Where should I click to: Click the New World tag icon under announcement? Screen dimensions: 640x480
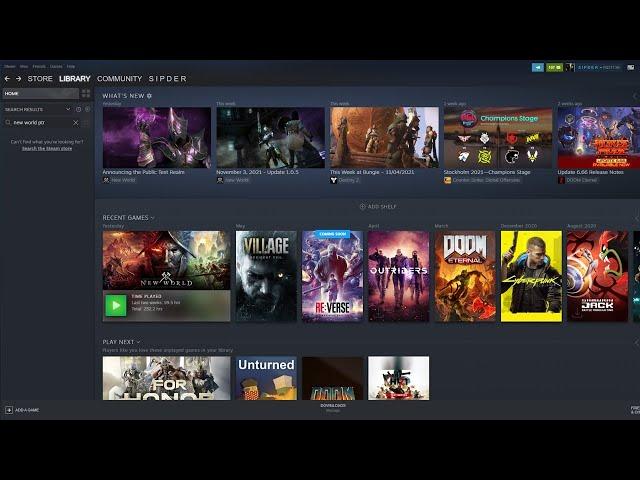click(106, 180)
